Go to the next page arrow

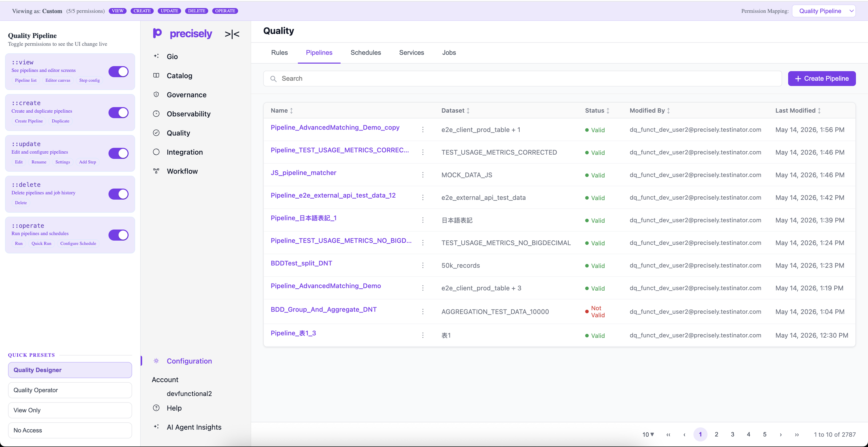781,434
